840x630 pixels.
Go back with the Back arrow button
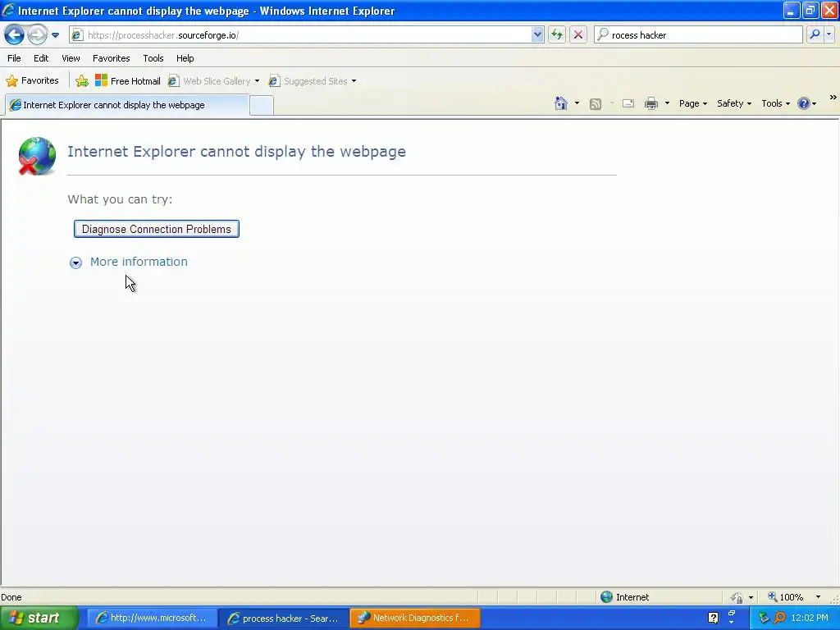(x=15, y=35)
